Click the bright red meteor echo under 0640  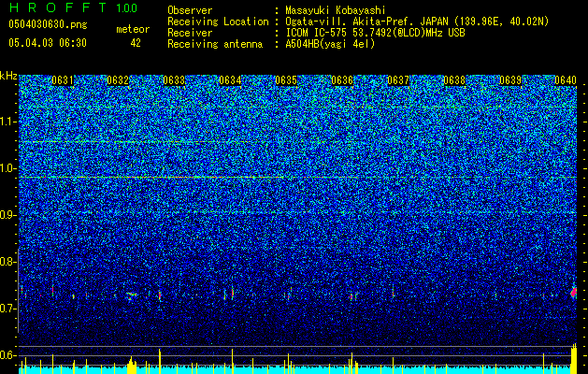pyautogui.click(x=574, y=292)
